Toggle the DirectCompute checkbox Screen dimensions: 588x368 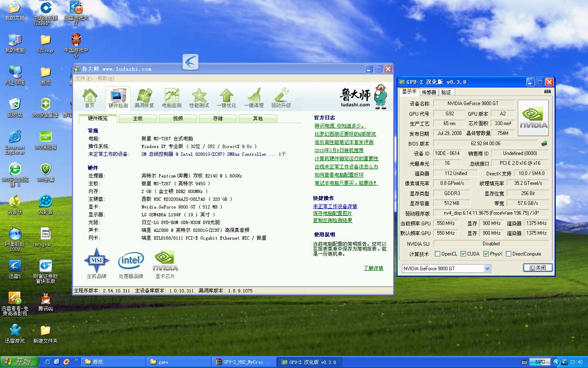[509, 254]
